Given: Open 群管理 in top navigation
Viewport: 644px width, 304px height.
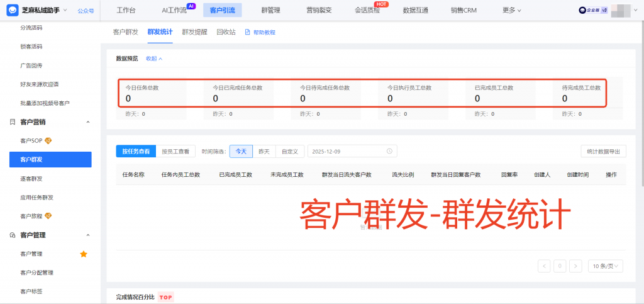Looking at the screenshot, I should click(270, 10).
